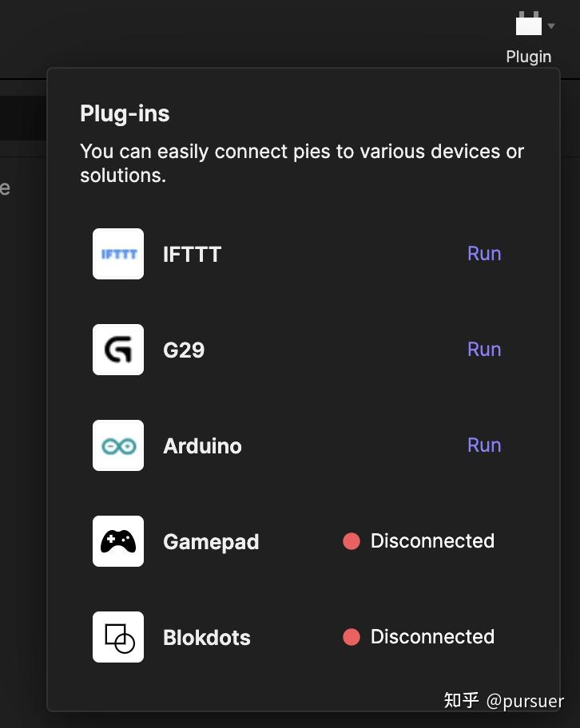Run the G29 plug-in
Screen dimensions: 580x728
[484, 349]
